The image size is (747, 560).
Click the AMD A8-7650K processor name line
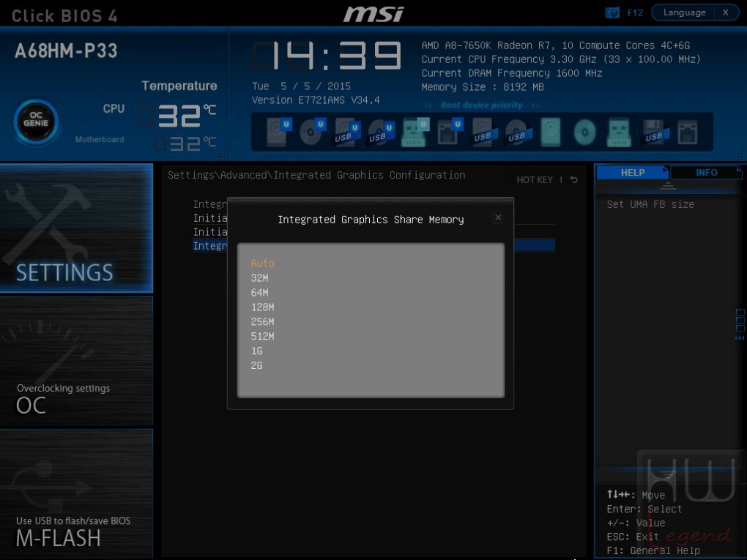click(555, 45)
